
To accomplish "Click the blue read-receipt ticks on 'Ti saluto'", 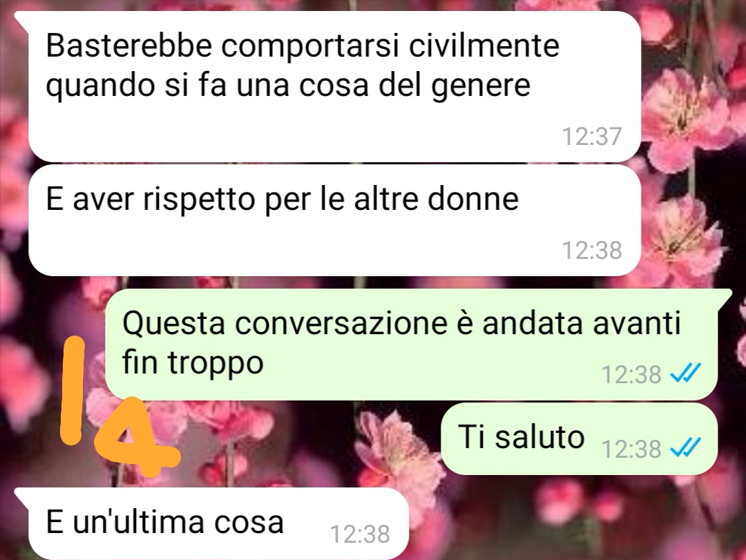I will (685, 447).
